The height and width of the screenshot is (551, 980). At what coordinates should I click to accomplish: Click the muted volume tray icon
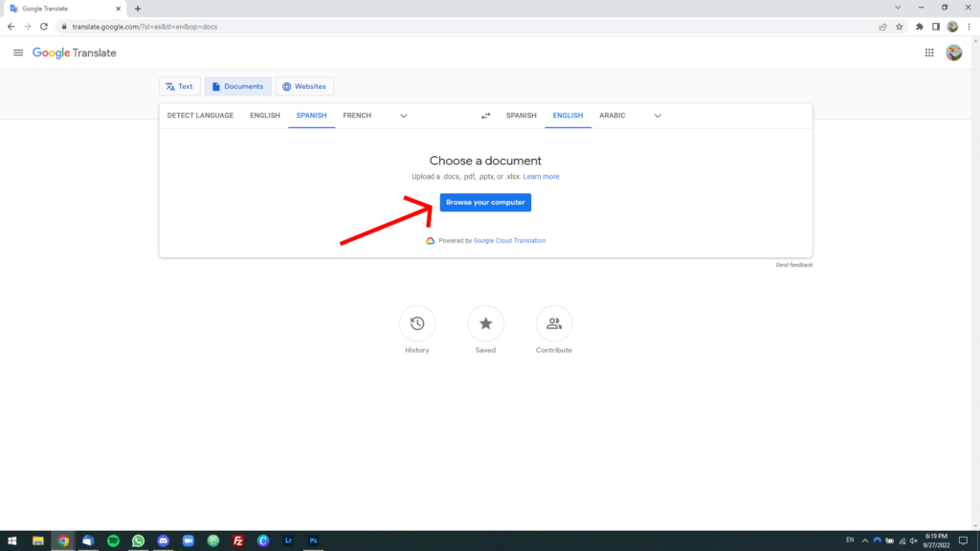pos(913,541)
